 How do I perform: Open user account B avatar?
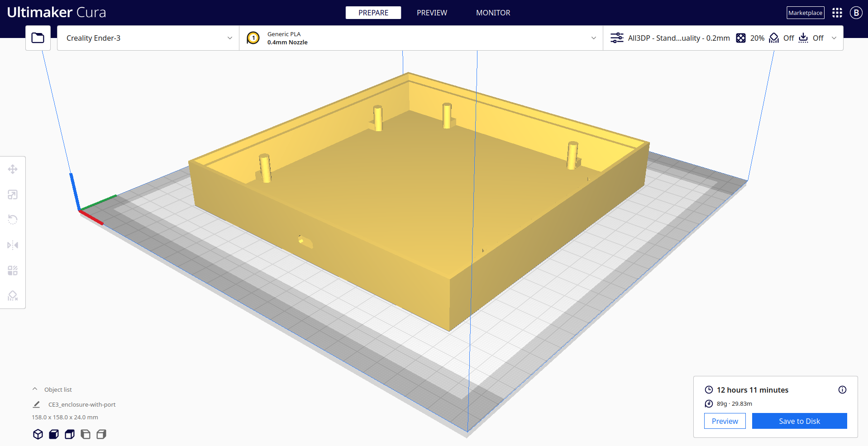pos(856,13)
